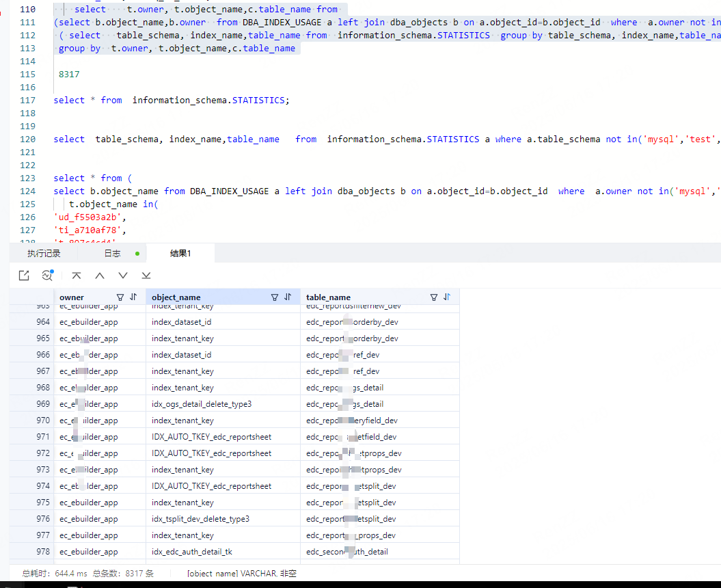The image size is (721, 588).
Task: Click 'ud_f5503a2b' string in editor
Action: pos(90,217)
